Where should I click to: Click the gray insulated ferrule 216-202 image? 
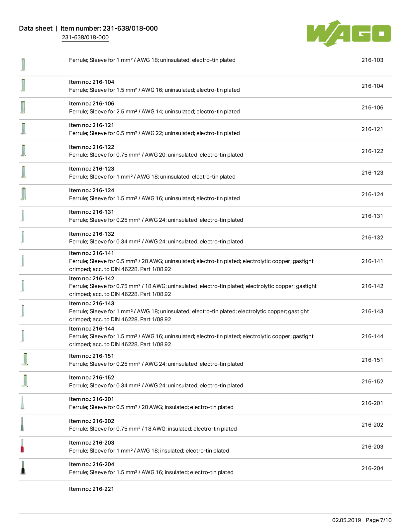[x=22, y=424]
